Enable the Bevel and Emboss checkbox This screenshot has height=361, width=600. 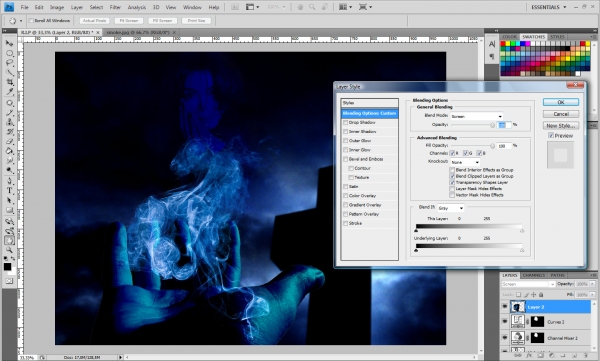pyautogui.click(x=346, y=159)
